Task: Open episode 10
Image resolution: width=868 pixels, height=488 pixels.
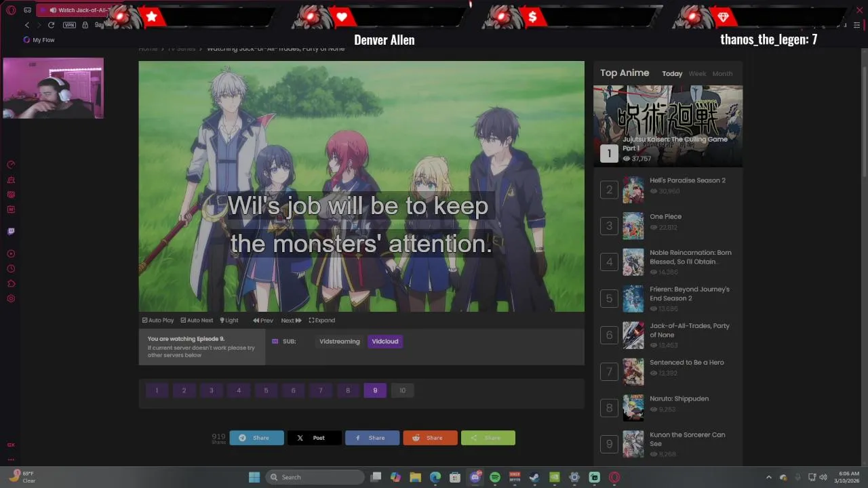Action: (x=402, y=390)
